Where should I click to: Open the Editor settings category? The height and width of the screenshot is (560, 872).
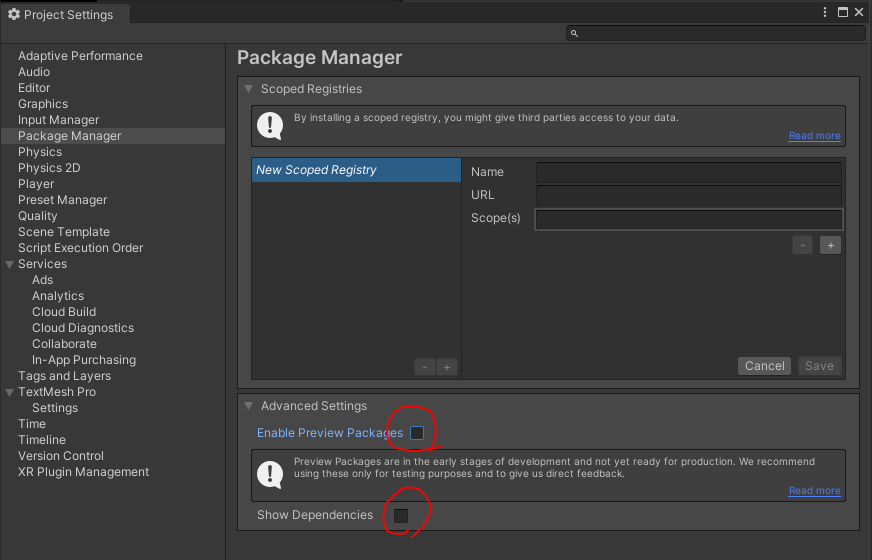tap(34, 88)
